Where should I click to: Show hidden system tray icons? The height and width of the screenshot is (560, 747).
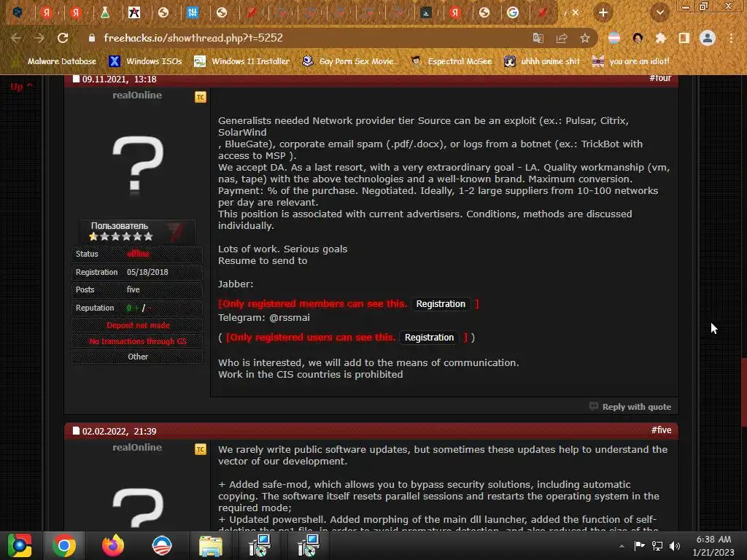click(622, 546)
